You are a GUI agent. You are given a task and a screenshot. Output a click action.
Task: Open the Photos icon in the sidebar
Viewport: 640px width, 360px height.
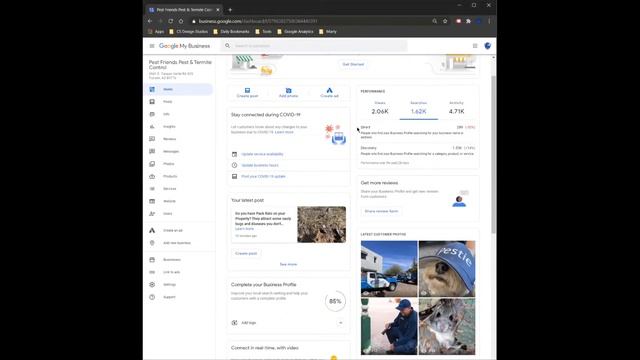(152, 164)
